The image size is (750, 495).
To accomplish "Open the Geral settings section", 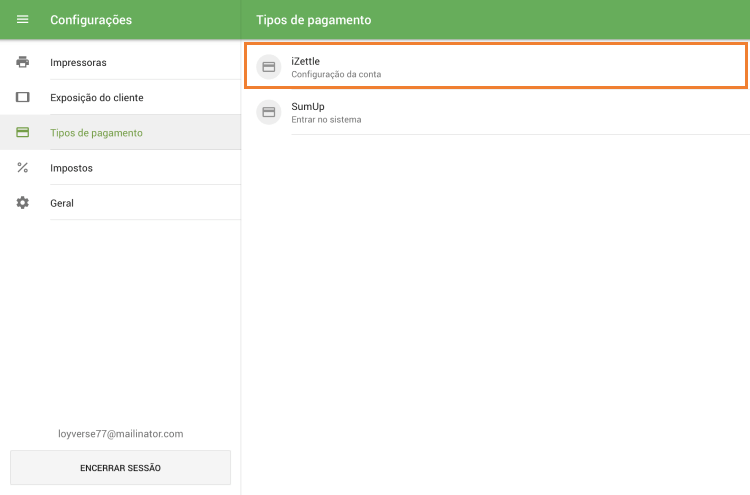I will 62,203.
